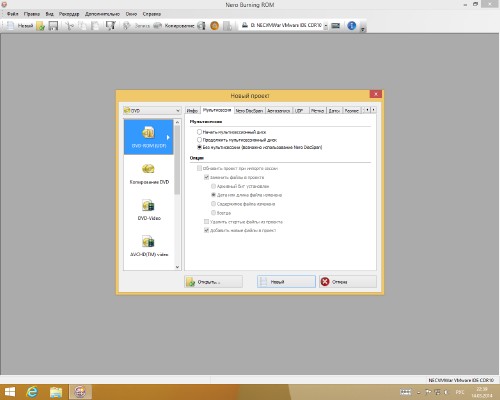Screen dimensions: 500x400
Task: Click the down arrow of project list scrollbar
Action: click(177, 267)
